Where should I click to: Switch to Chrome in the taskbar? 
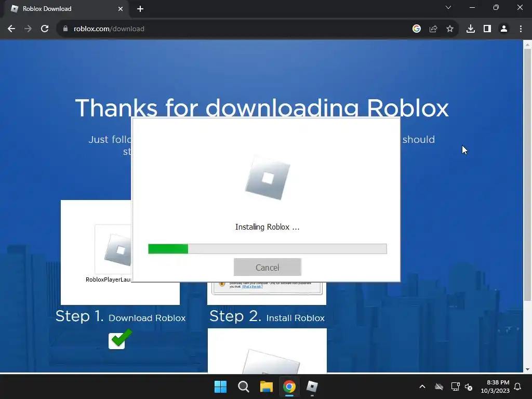(289, 387)
